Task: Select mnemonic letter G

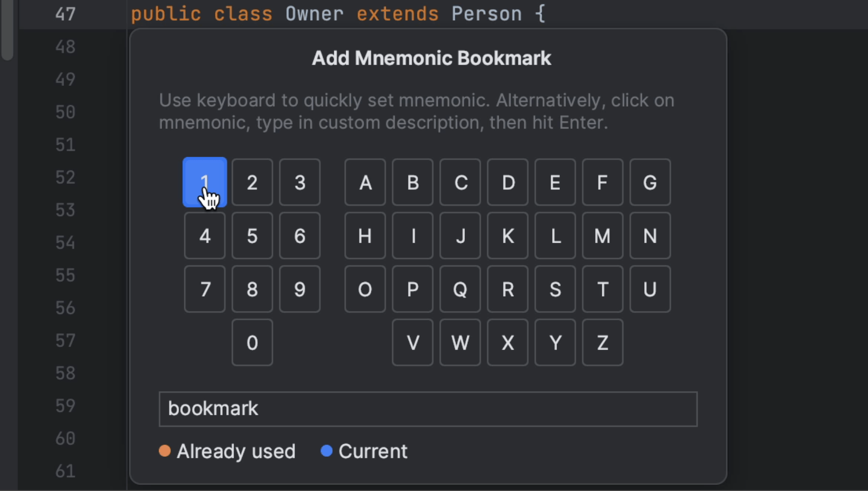Action: click(650, 182)
